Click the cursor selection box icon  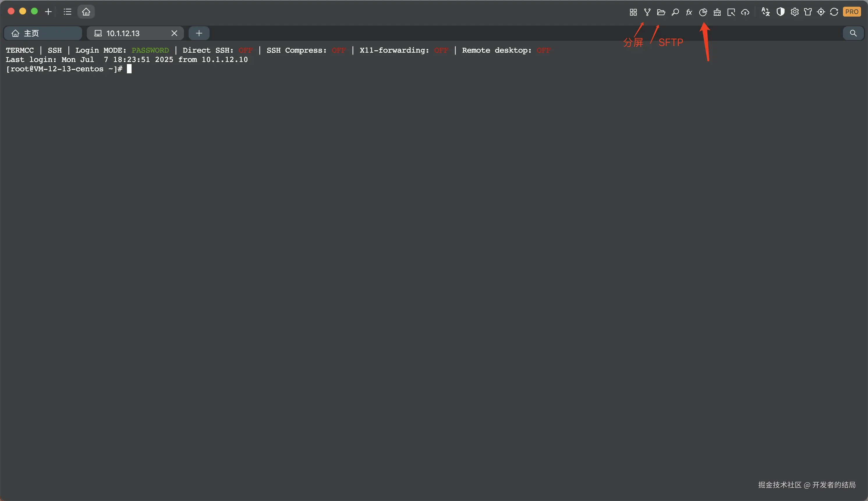(731, 13)
